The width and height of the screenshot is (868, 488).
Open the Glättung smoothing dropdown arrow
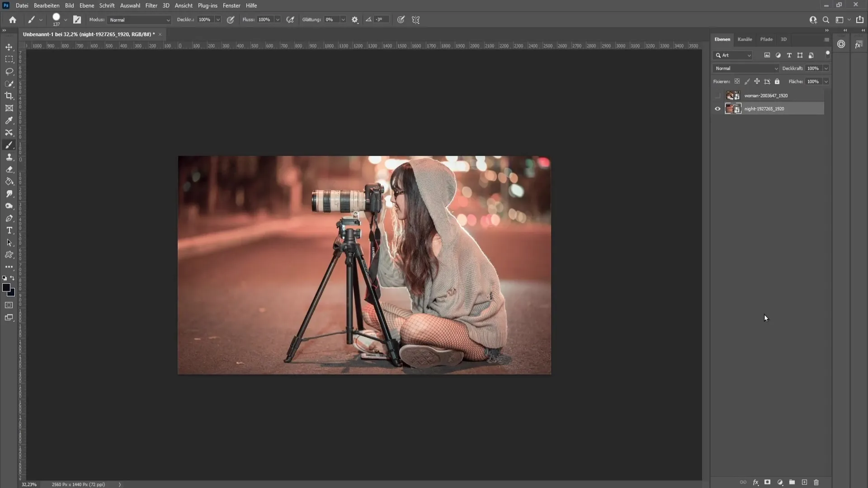(x=343, y=20)
